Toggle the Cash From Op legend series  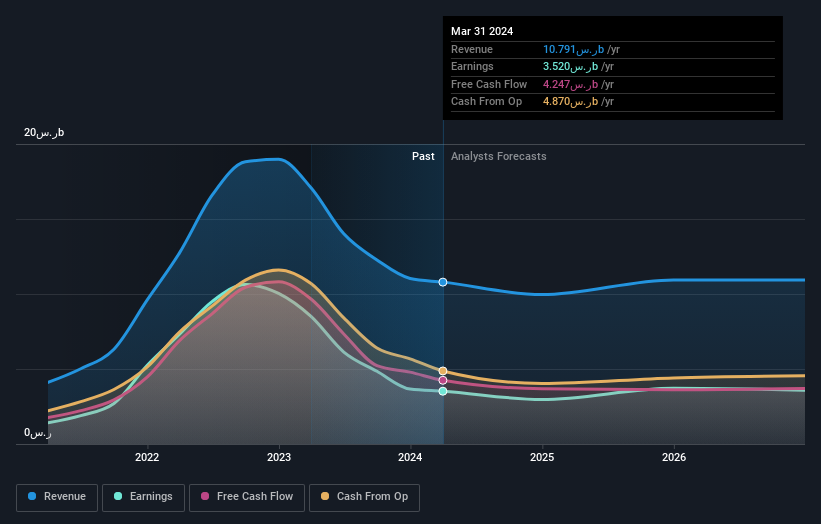coord(364,497)
